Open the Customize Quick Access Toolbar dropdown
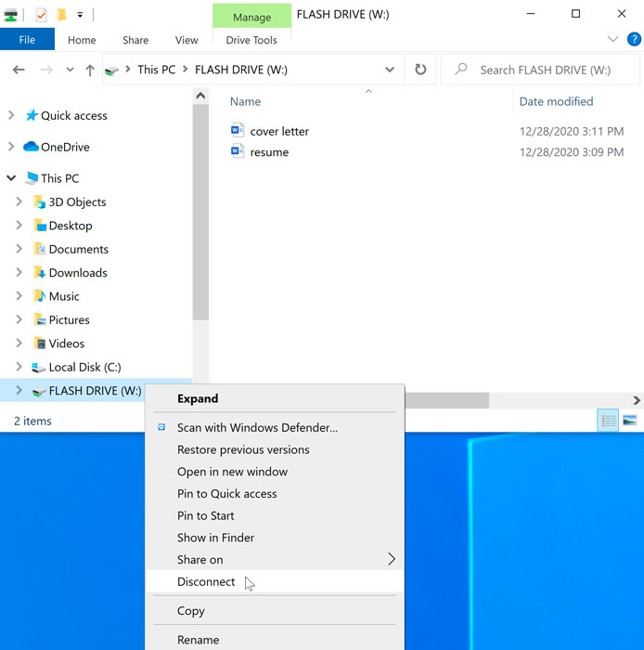The image size is (644, 650). point(81,15)
